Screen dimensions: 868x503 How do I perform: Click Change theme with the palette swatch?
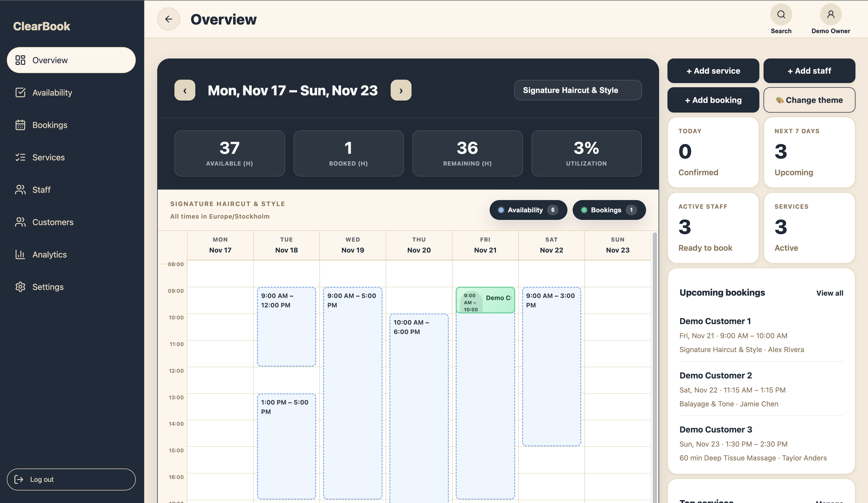[809, 100]
